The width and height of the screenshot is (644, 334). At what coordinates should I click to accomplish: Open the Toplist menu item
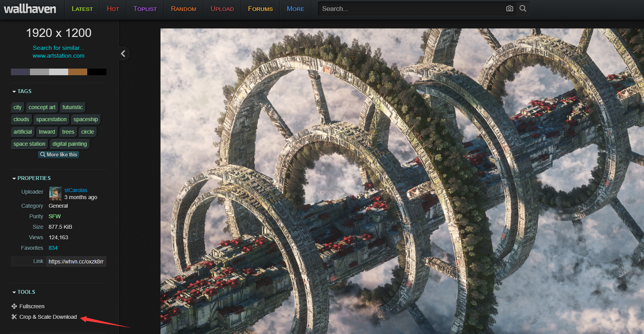145,9
